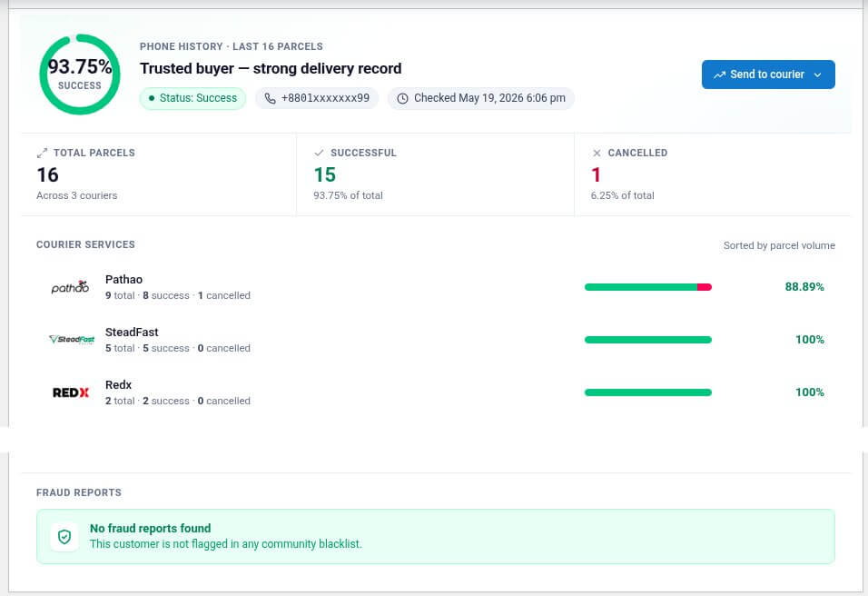This screenshot has width=868, height=596.
Task: Click the Checked May 19, 2026 6:06 pm chip
Action: [x=480, y=98]
